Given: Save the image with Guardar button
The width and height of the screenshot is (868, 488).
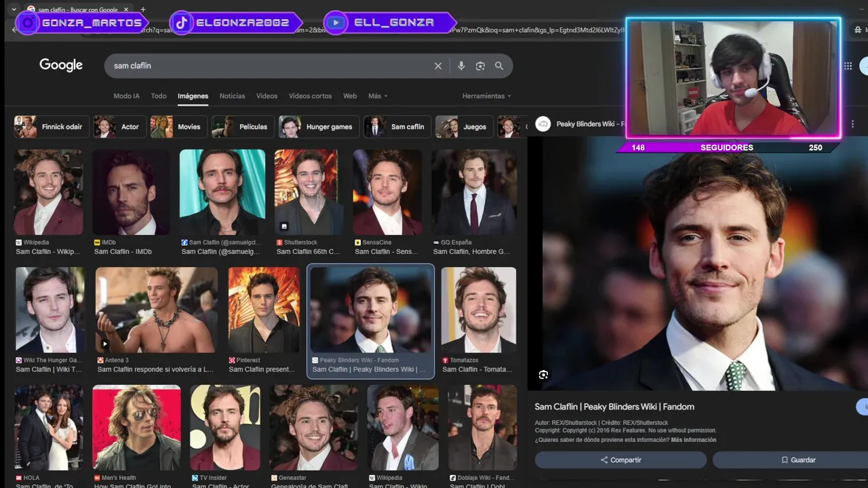Looking at the screenshot, I should click(798, 460).
